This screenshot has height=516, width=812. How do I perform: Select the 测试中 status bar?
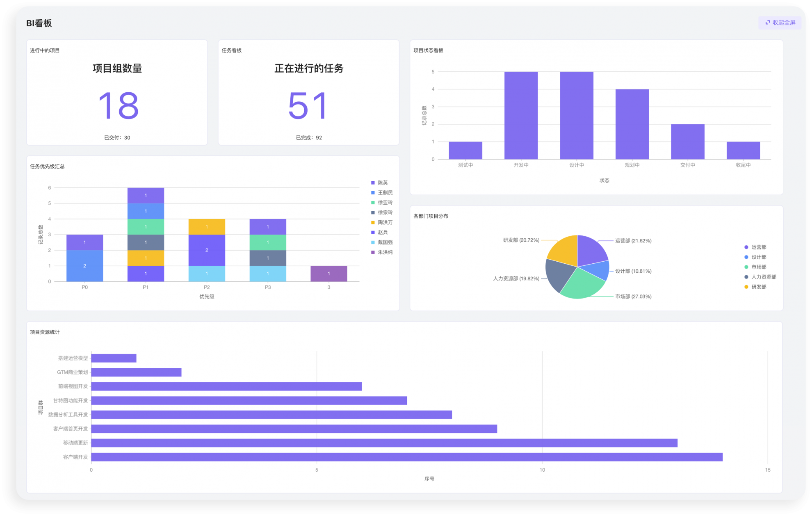click(x=465, y=151)
